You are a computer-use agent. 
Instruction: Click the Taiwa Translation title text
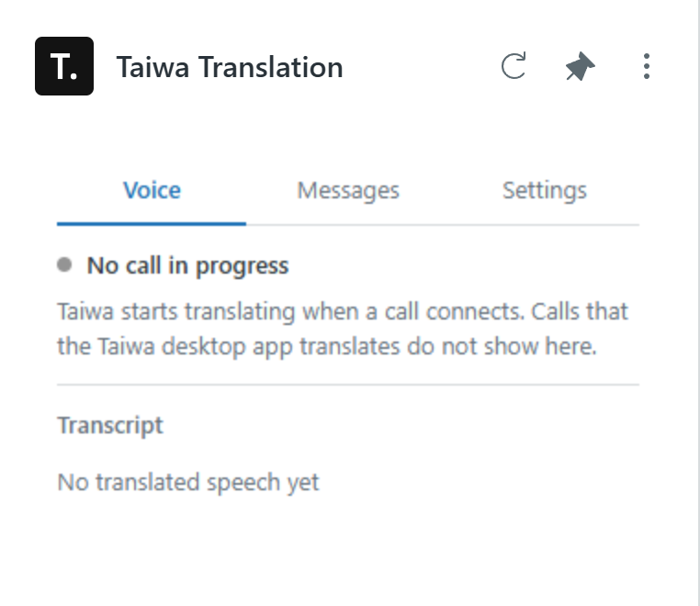coord(230,67)
